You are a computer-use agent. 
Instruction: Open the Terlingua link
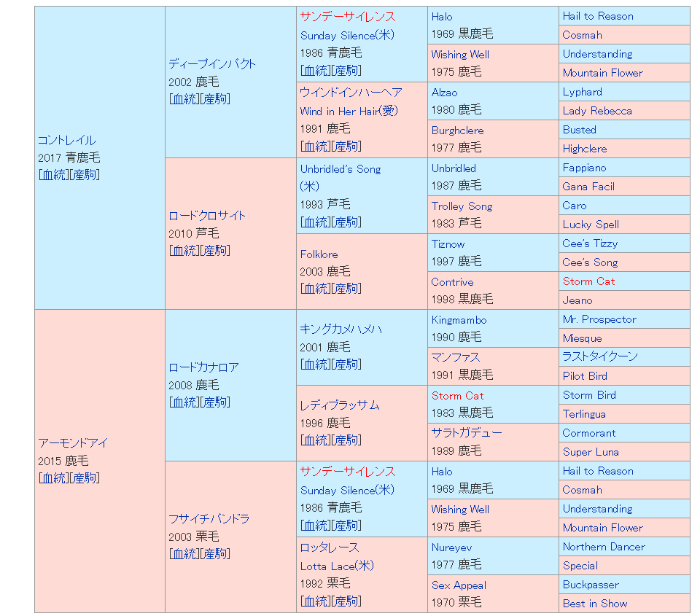(x=584, y=415)
